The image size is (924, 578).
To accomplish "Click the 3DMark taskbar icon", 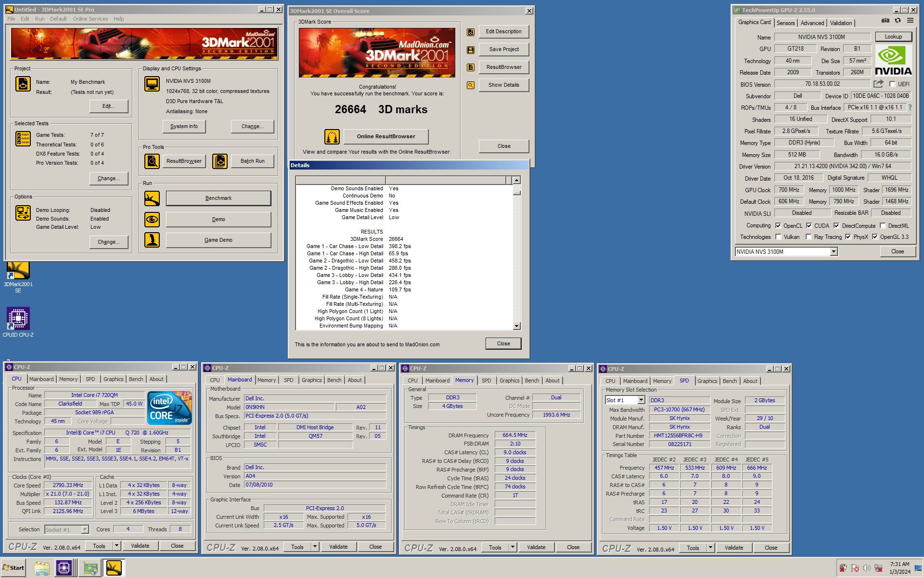I will pyautogui.click(x=114, y=568).
